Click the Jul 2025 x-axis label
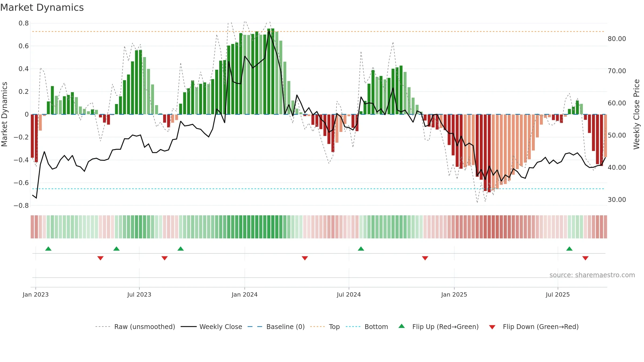Image resolution: width=644 pixels, height=362 pixels. pos(558,294)
